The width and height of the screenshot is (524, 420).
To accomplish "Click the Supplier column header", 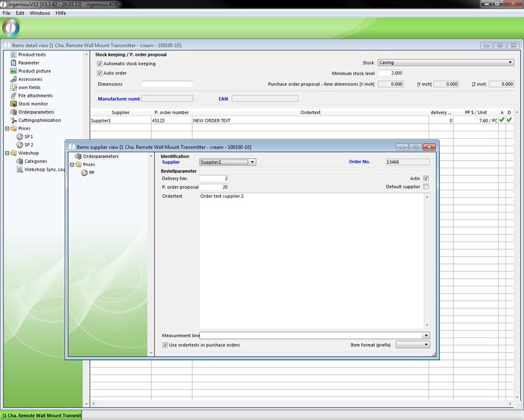I will [x=120, y=112].
